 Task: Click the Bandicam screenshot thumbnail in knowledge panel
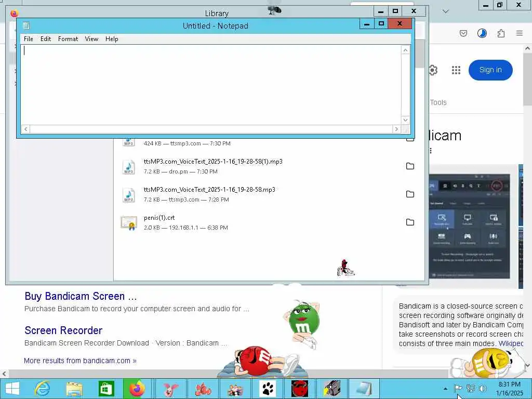click(x=469, y=227)
